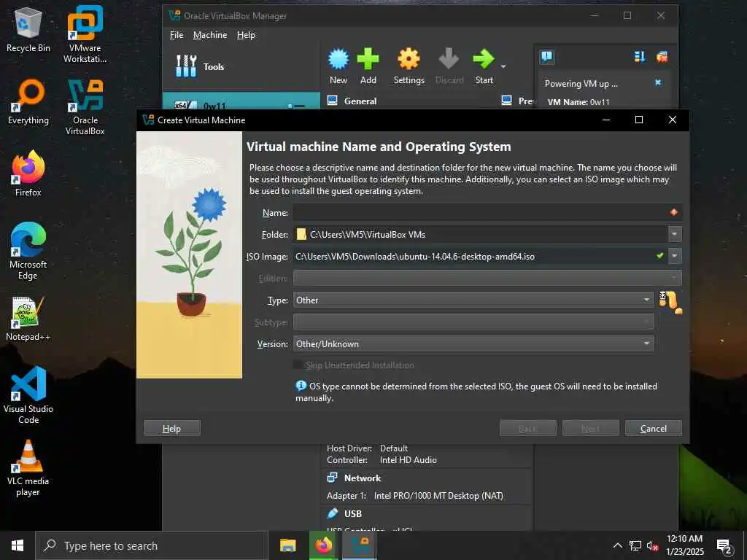Image resolution: width=747 pixels, height=560 pixels.
Task: Click the Controller Intel HD Audio text
Action: (382, 460)
